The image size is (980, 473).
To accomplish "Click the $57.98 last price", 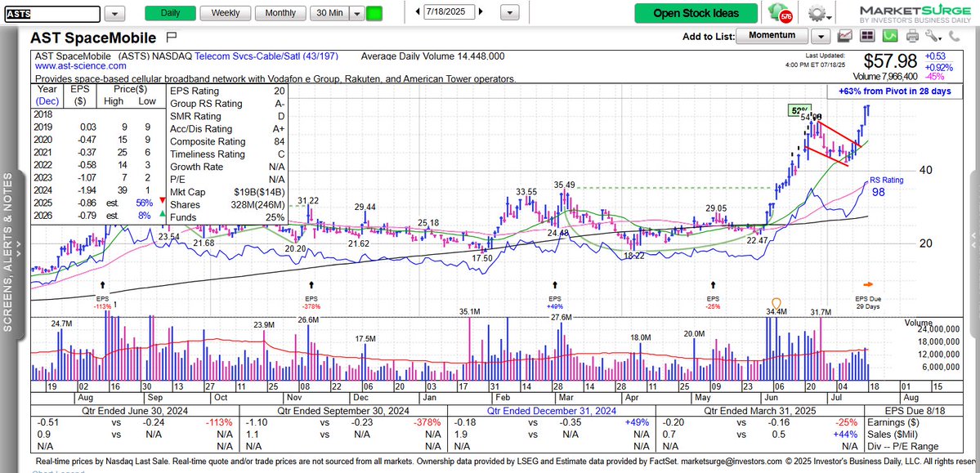I will pos(890,62).
